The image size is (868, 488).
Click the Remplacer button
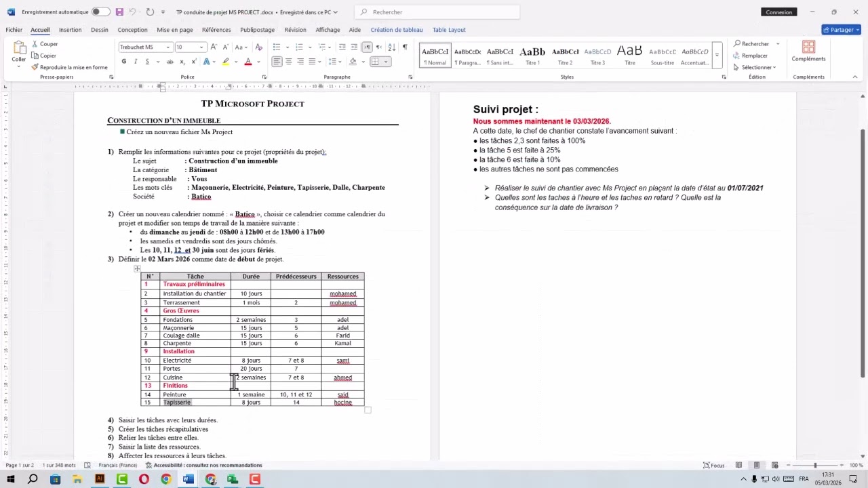(x=750, y=56)
